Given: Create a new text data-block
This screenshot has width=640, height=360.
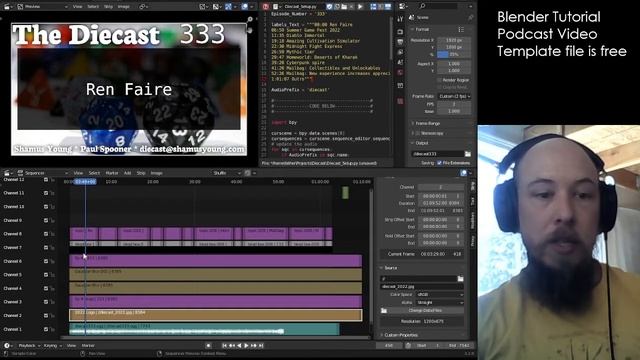Looking at the screenshot, I should [337, 7].
